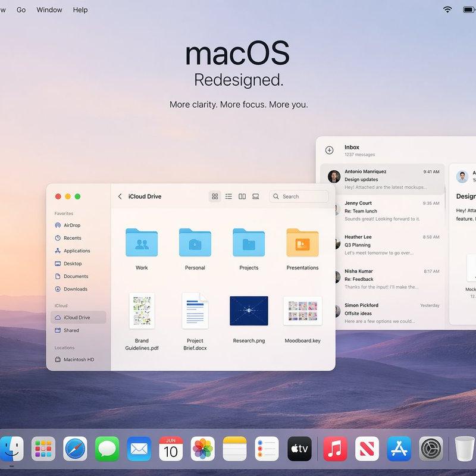Open App Store in dock
The image size is (476, 476).
[x=399, y=449]
